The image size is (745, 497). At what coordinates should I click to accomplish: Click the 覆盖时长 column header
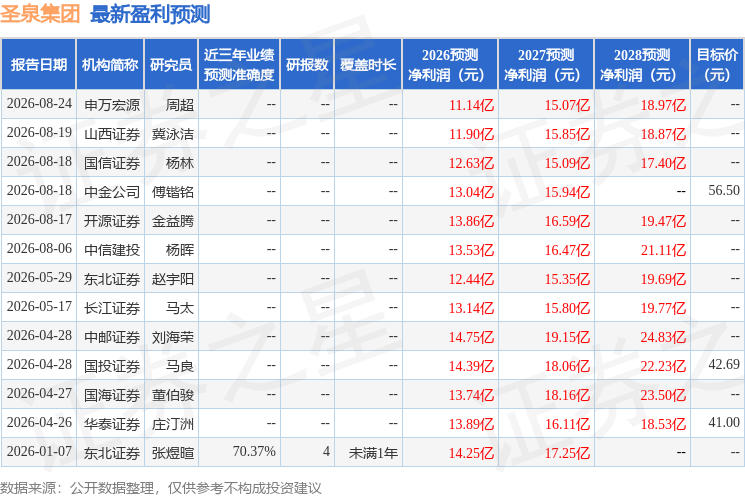[368, 64]
